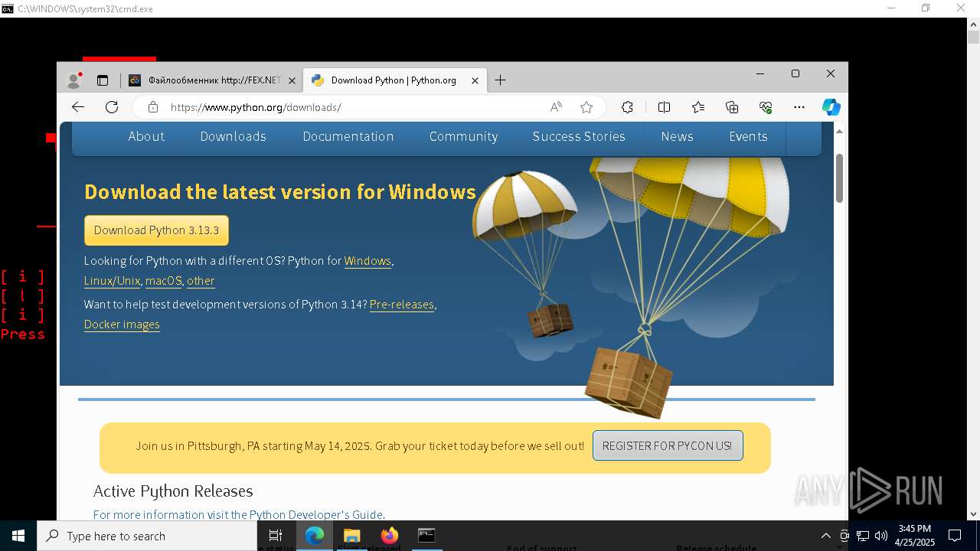
Task: Open the network tray icon
Action: 863,536
